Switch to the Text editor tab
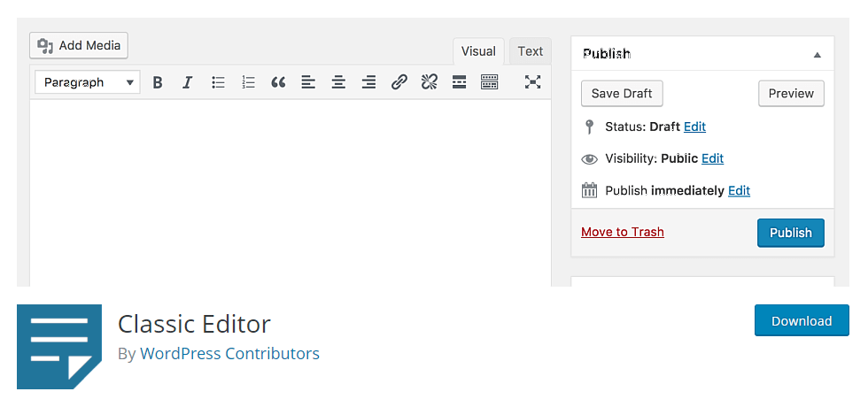The width and height of the screenshot is (868, 407). point(530,51)
